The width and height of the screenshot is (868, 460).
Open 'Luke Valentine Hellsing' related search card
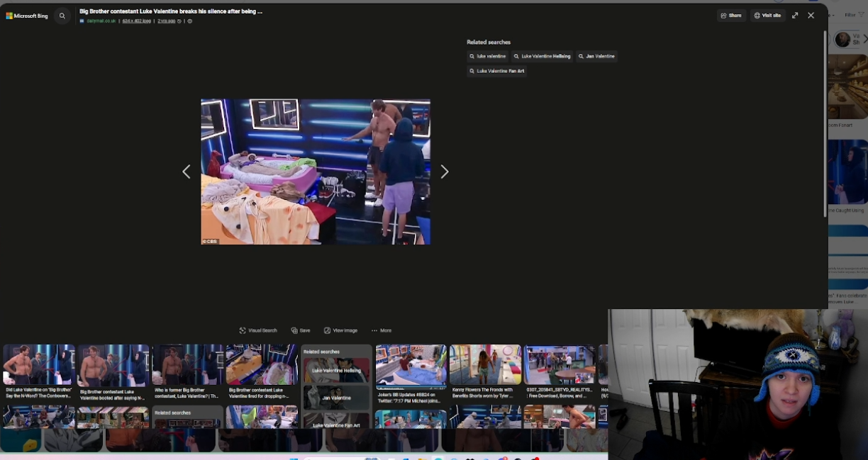click(337, 370)
